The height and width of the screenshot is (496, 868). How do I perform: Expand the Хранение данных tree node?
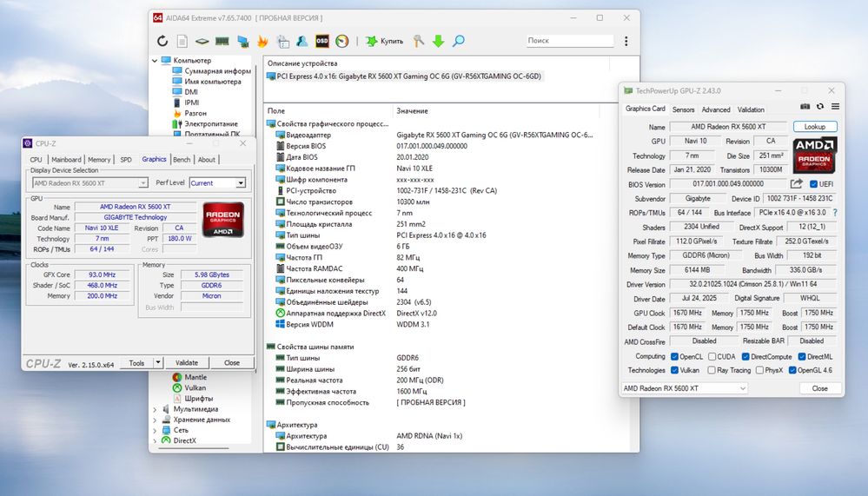point(155,420)
